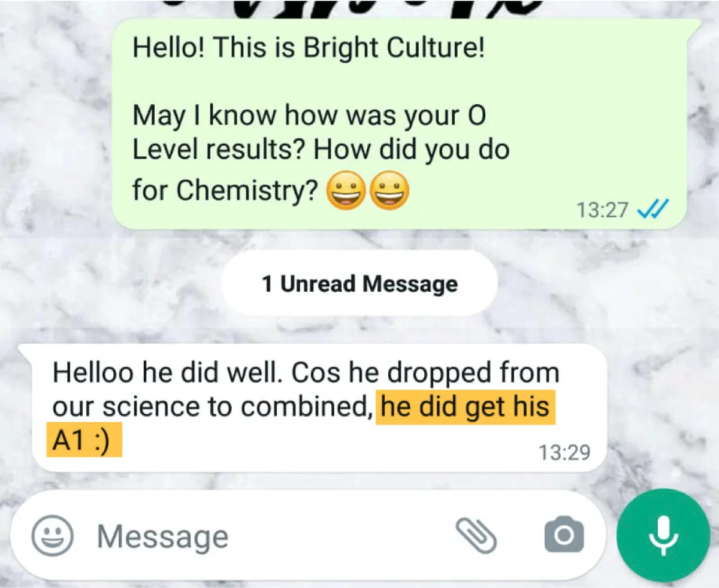Click the 1 Unread Message banner

tap(359, 283)
